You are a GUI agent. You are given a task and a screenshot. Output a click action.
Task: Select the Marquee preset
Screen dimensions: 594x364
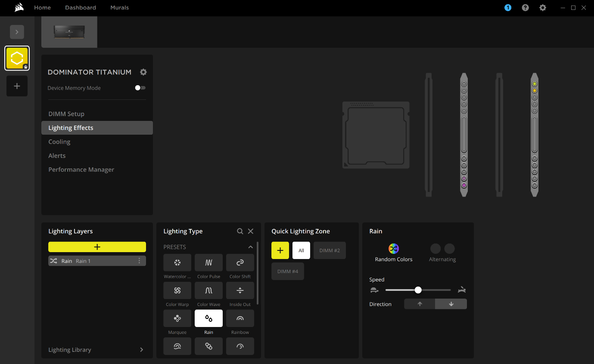[x=177, y=318]
